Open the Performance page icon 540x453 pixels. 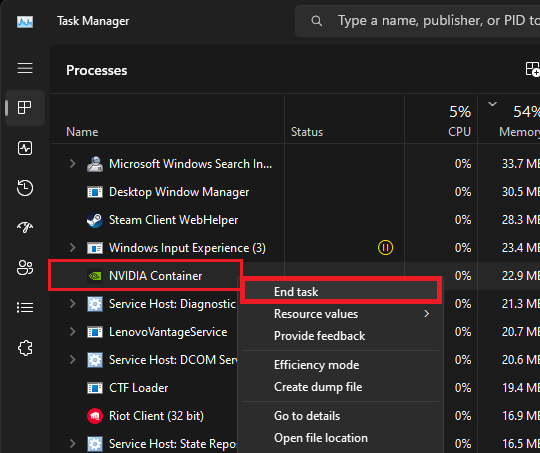pos(25,148)
